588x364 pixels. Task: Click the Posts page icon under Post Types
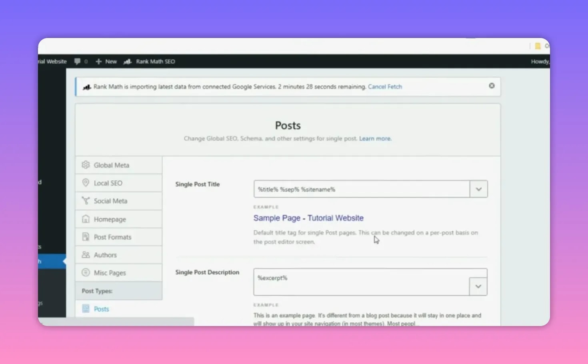tap(85, 308)
